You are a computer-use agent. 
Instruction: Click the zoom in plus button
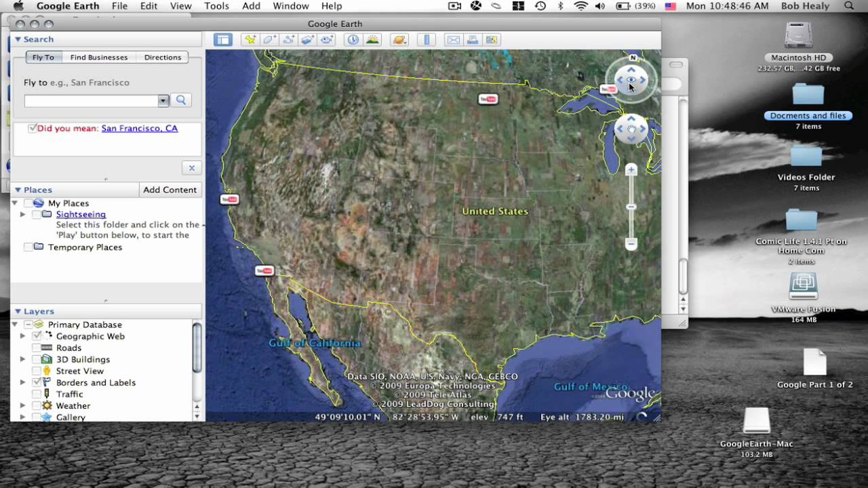tap(631, 169)
